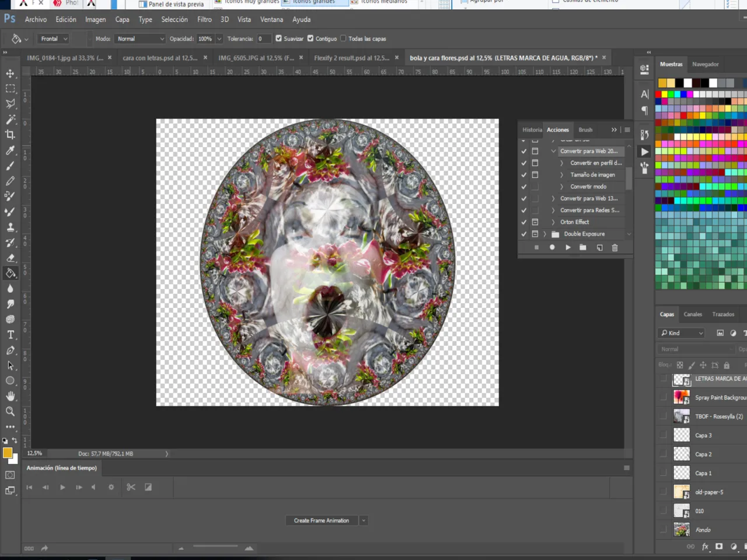Select the Move tool
The height and width of the screenshot is (560, 747).
[11, 73]
